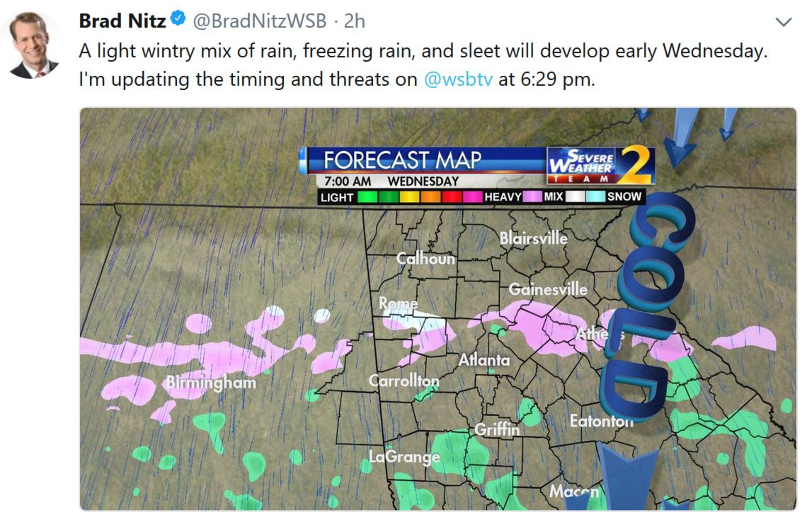Click the Atlanta label on the map
812x521 pixels.
tap(484, 360)
